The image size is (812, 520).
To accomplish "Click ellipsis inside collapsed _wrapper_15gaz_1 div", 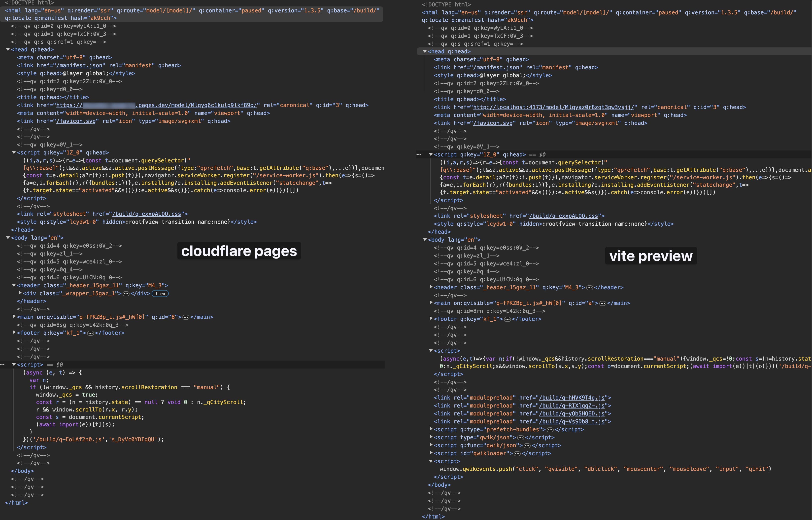I will (126, 294).
